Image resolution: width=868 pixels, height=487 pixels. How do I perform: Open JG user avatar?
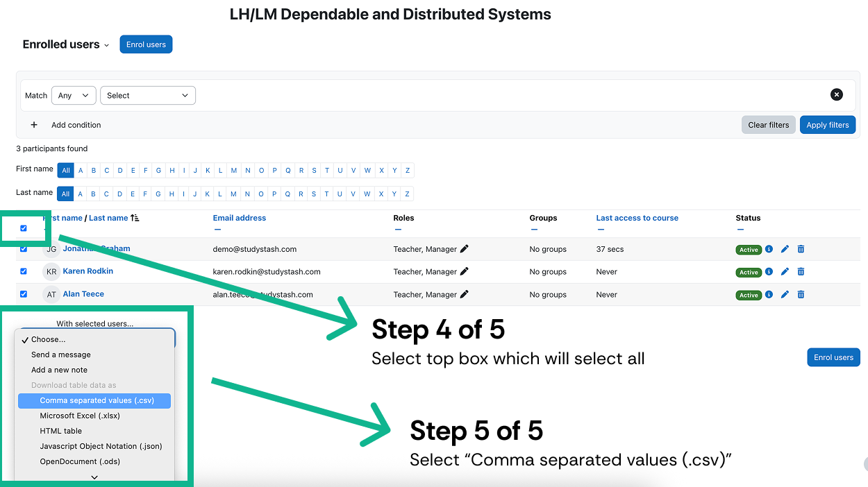pos(51,249)
